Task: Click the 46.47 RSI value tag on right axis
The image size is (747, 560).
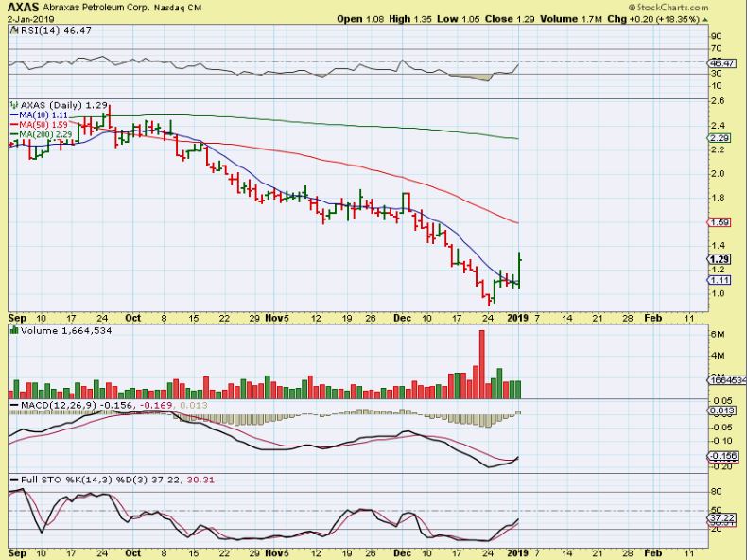Action: click(722, 63)
